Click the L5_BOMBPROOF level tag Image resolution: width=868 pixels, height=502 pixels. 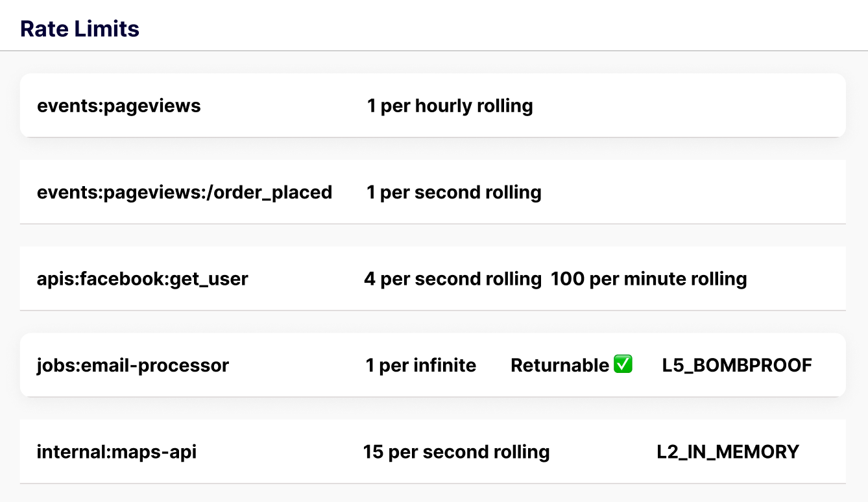coord(737,365)
